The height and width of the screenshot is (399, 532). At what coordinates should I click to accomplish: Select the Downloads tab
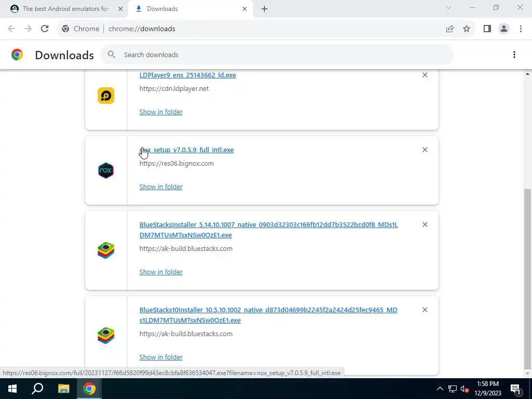tap(191, 9)
